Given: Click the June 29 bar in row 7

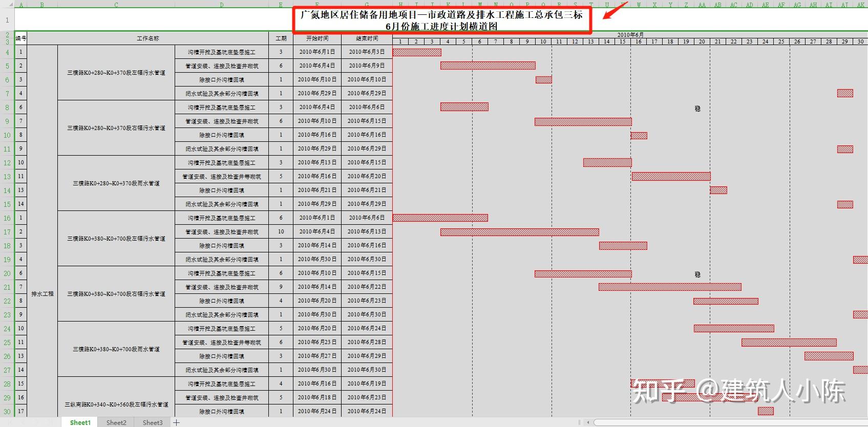Looking at the screenshot, I should (845, 93).
